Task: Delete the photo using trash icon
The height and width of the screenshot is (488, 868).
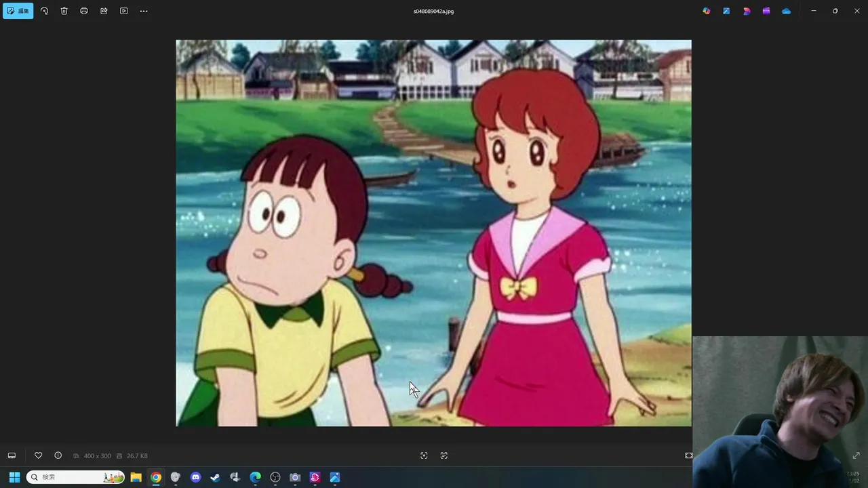Action: 64,11
